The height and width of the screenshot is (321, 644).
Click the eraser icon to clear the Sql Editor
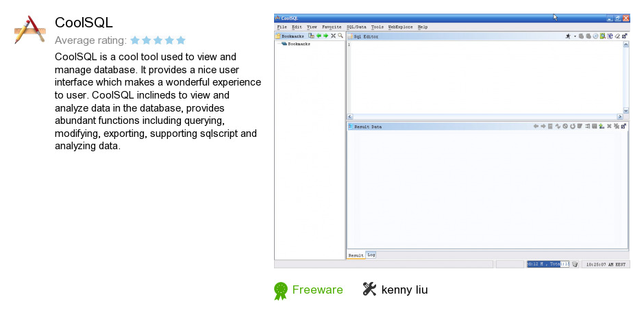617,36
